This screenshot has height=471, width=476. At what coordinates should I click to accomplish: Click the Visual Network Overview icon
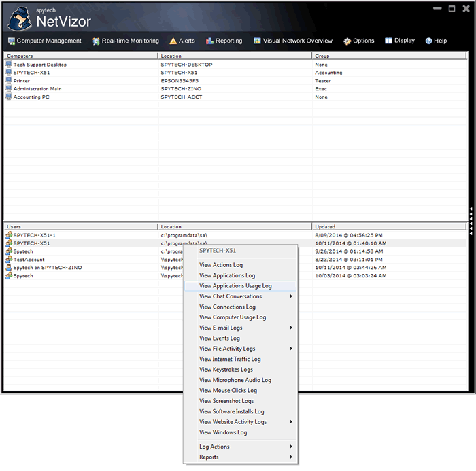pyautogui.click(x=257, y=41)
